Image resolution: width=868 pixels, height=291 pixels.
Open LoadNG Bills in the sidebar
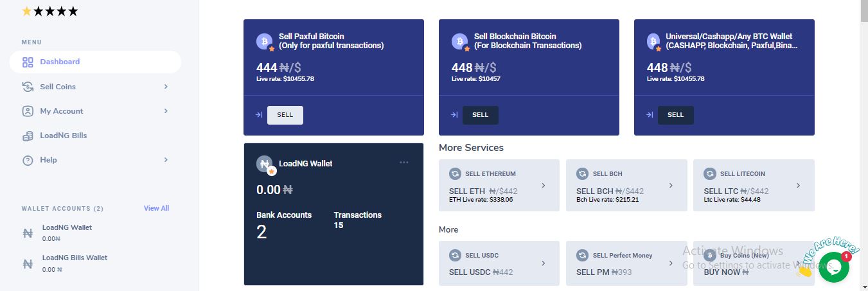pos(63,136)
